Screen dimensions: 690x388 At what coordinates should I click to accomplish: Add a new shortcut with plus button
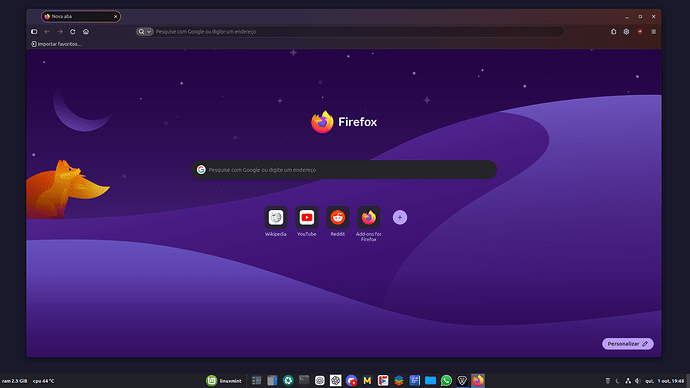[400, 217]
